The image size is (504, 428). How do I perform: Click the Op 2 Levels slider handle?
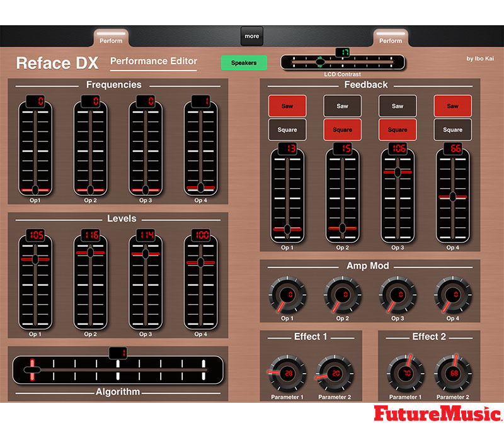pos(90,252)
